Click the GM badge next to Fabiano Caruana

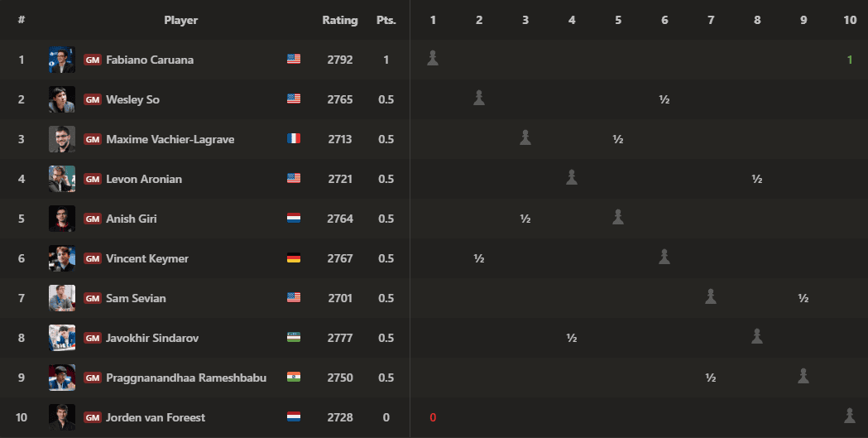[x=93, y=60]
